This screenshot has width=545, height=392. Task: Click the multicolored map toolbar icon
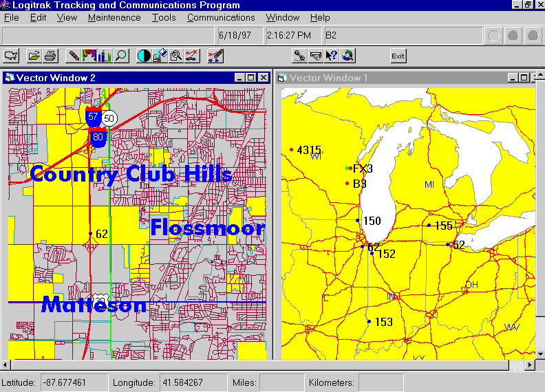point(89,56)
